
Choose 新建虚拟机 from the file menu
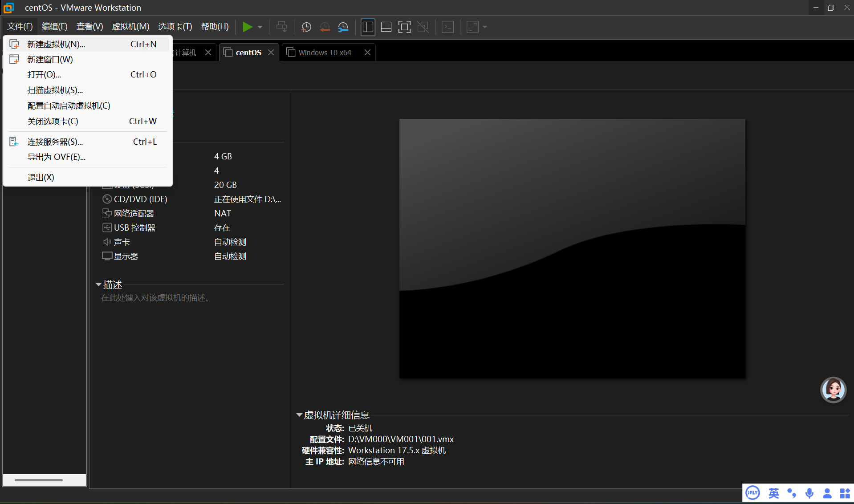(x=88, y=44)
